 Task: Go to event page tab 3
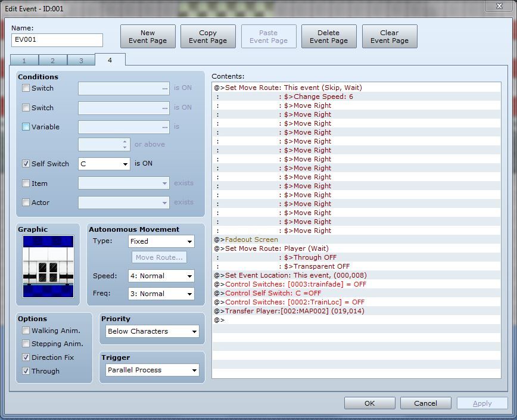coord(80,61)
